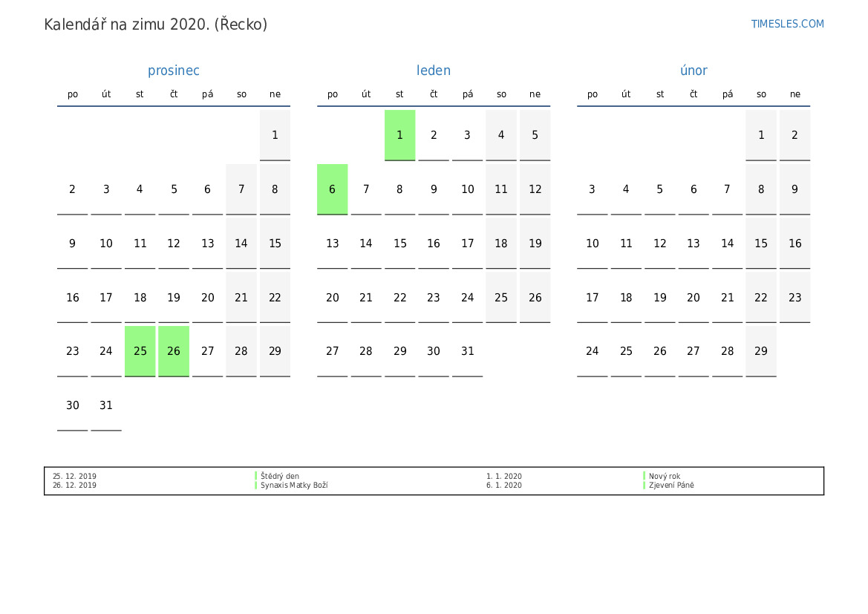868x614 pixels.
Task: Click February 14 in únor
Action: (x=728, y=244)
